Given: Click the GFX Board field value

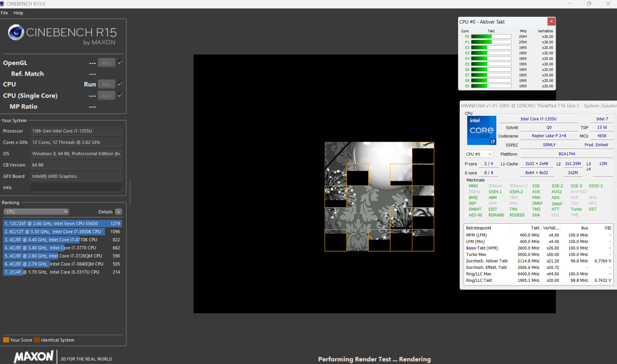Looking at the screenshot, I should click(76, 176).
